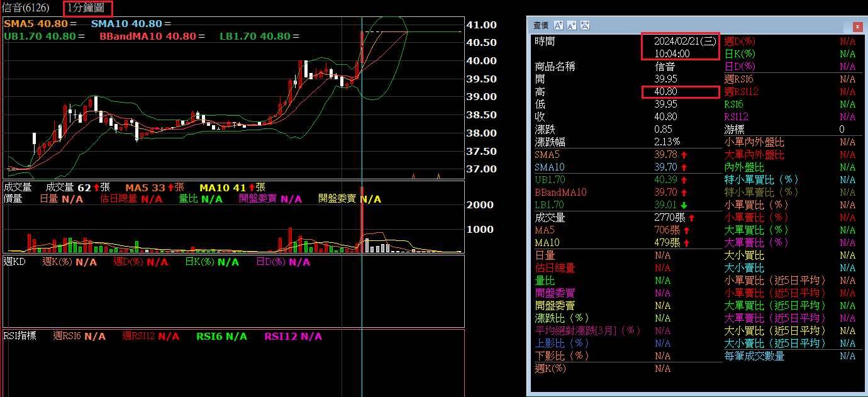This screenshot has height=397, width=868.
Task: Select the date 2024/02/21(三) in 查價
Action: (x=685, y=41)
